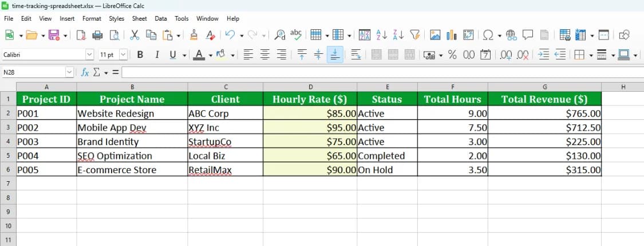Click the Save document icon
The image size is (644, 246).
(x=54, y=35)
